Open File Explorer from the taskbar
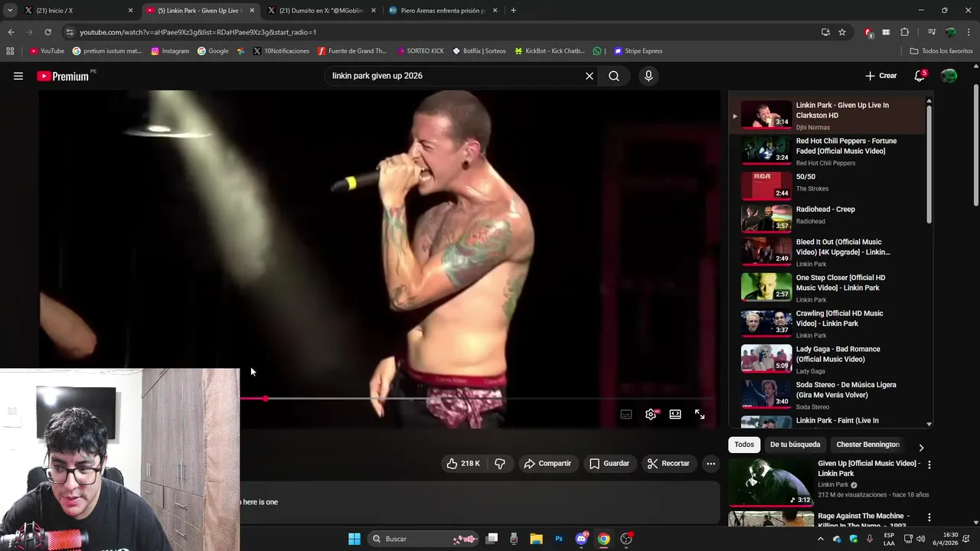 coord(536,539)
